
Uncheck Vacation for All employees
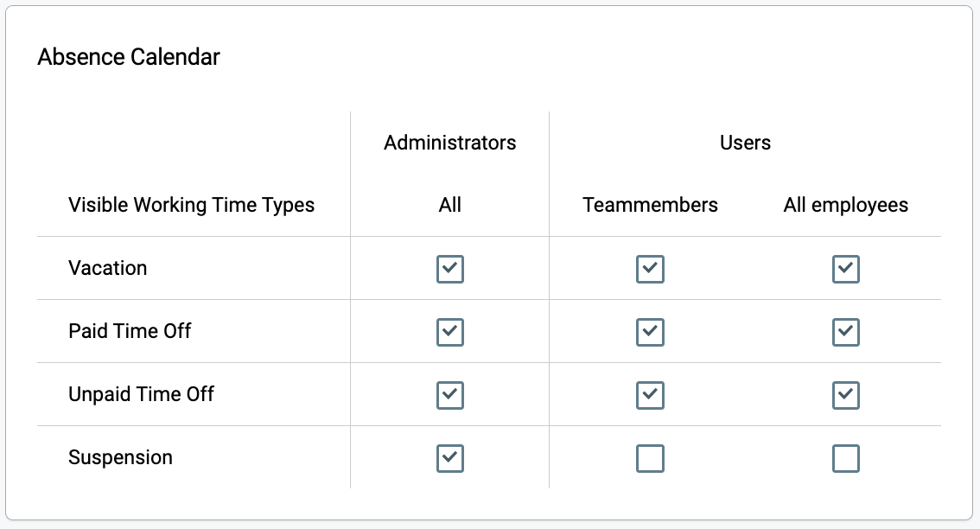tap(846, 269)
